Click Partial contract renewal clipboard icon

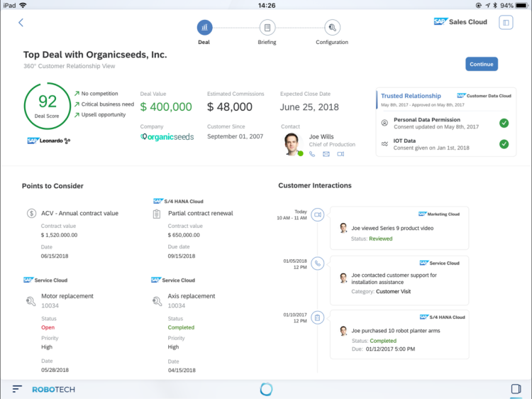tap(157, 214)
